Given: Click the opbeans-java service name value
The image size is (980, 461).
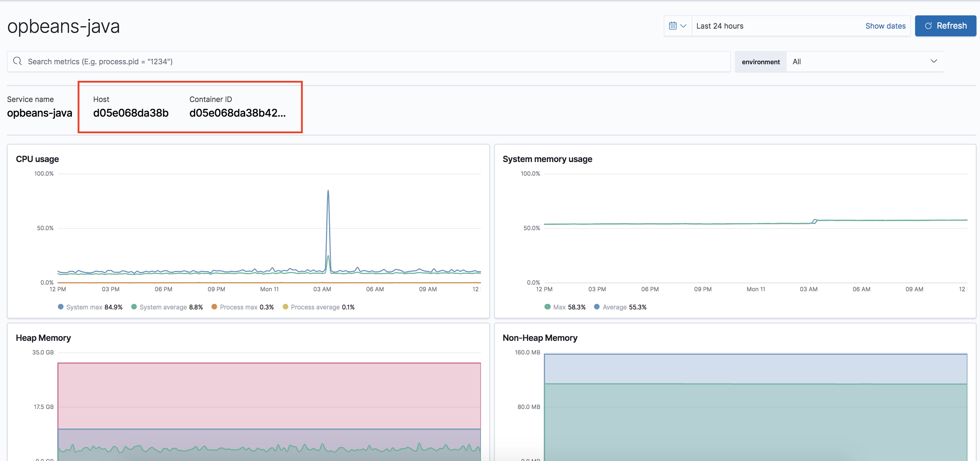Looking at the screenshot, I should point(39,113).
